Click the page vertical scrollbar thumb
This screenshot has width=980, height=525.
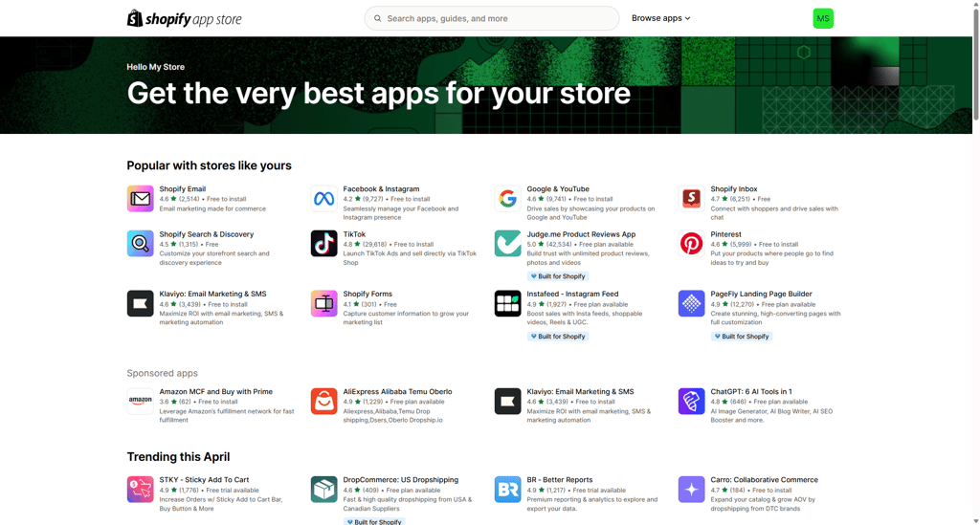[975, 65]
